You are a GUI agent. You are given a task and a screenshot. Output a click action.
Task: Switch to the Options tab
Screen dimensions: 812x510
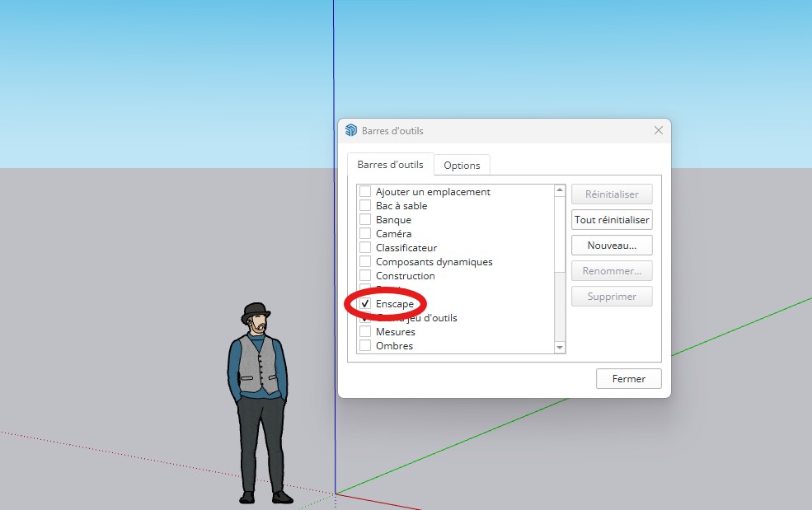tap(462, 165)
